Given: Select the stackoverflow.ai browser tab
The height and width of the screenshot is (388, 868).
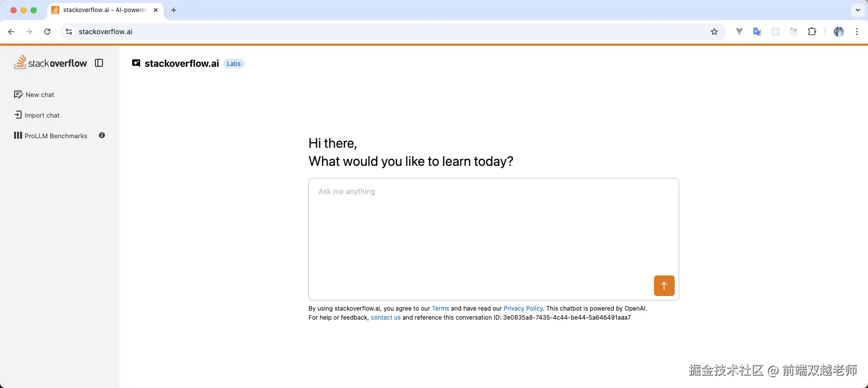Looking at the screenshot, I should (x=105, y=10).
